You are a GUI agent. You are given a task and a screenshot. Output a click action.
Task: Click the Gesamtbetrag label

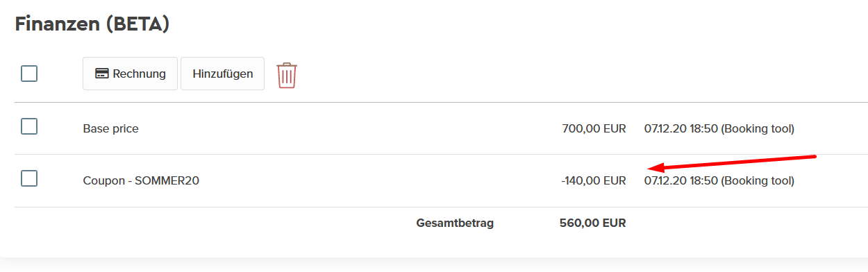455,223
